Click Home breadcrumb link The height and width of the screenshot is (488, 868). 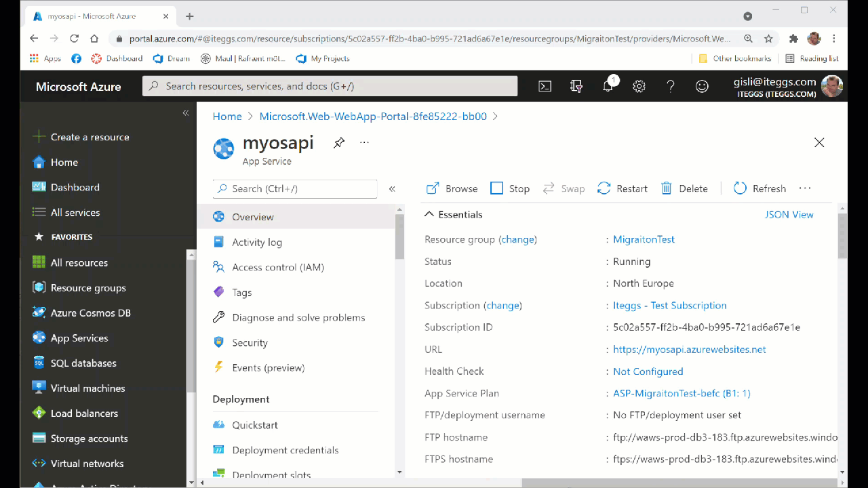(x=227, y=116)
